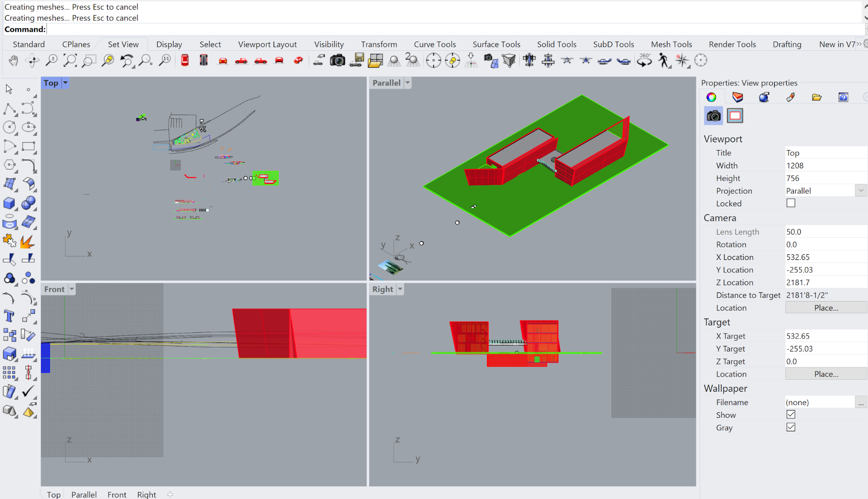The width and height of the screenshot is (868, 499).
Task: Switch to the Mesh Tools menu
Action: [x=671, y=44]
